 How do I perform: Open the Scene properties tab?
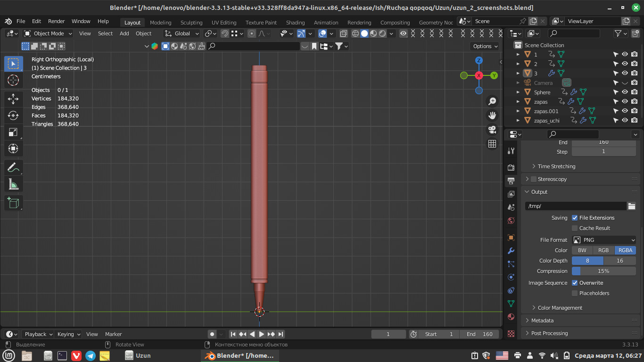click(x=511, y=207)
